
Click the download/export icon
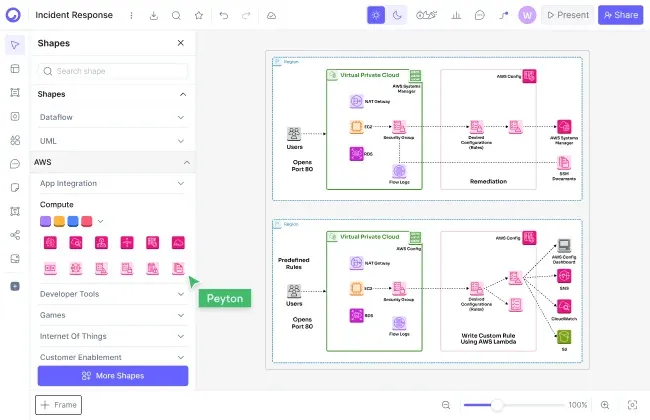pos(154,15)
